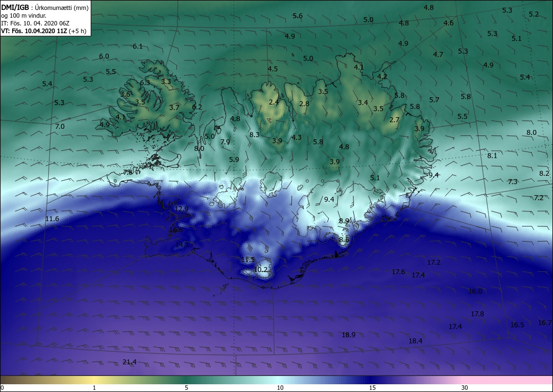This screenshot has width=553, height=392.
Task: Click the 21.4 value on the map
Action: click(129, 362)
